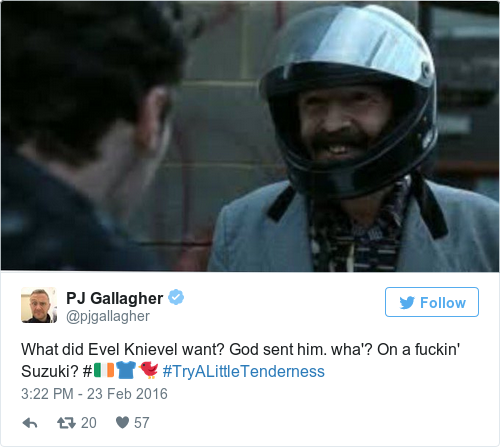Screen dimensions: 500x447
Task: Click the hash symbol before the flag emoji
Action: point(87,371)
